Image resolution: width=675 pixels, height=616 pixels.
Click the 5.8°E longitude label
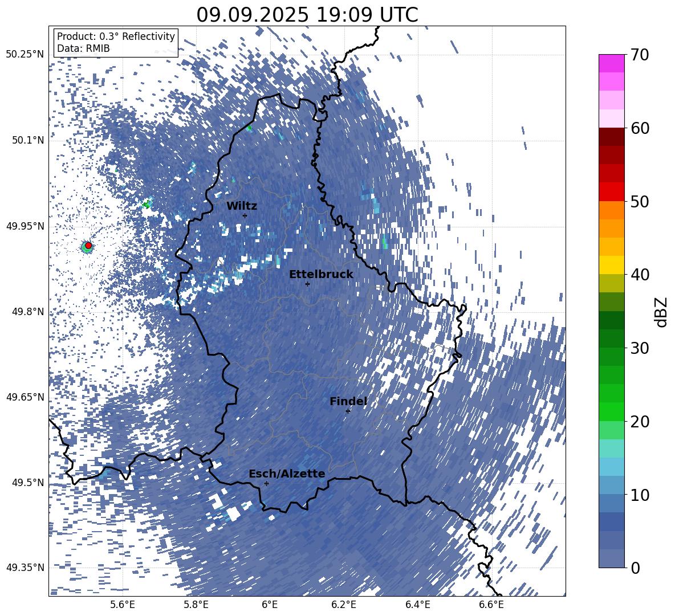click(x=196, y=605)
